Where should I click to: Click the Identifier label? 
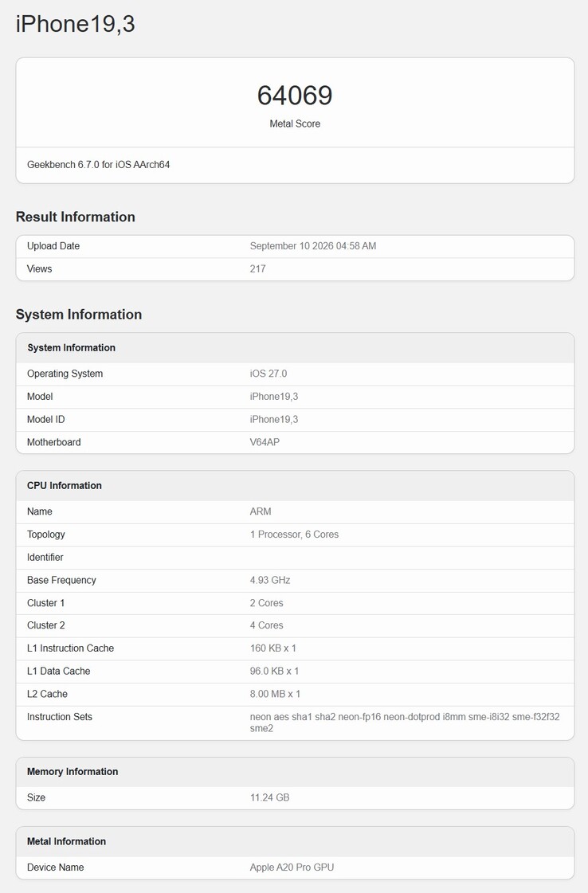45,557
